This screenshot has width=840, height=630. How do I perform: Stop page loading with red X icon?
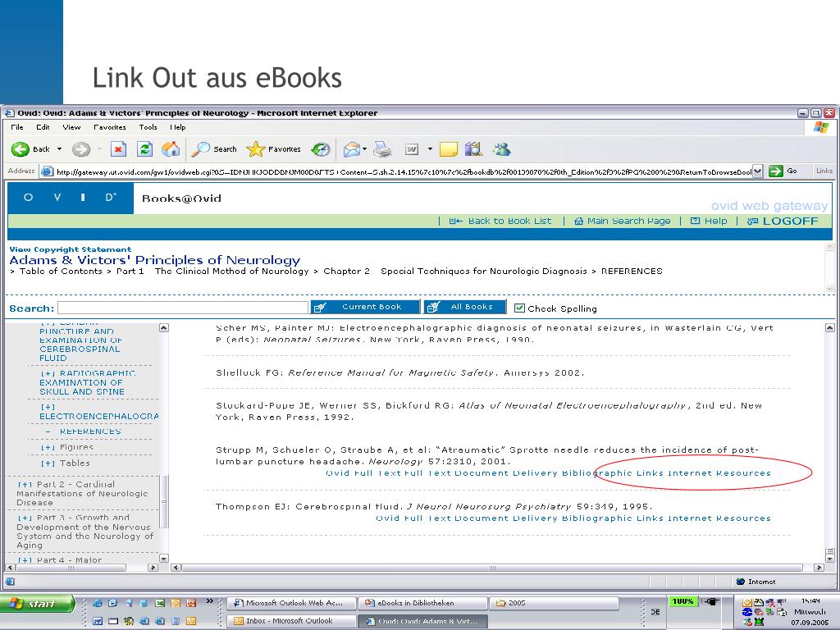tap(118, 149)
